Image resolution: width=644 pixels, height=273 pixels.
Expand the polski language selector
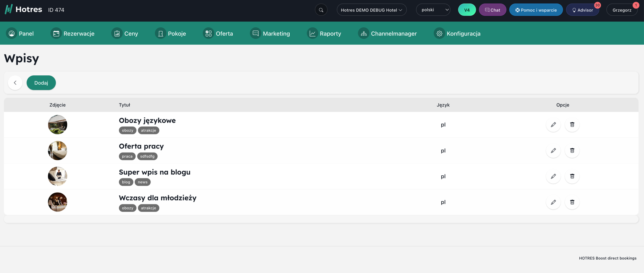433,10
